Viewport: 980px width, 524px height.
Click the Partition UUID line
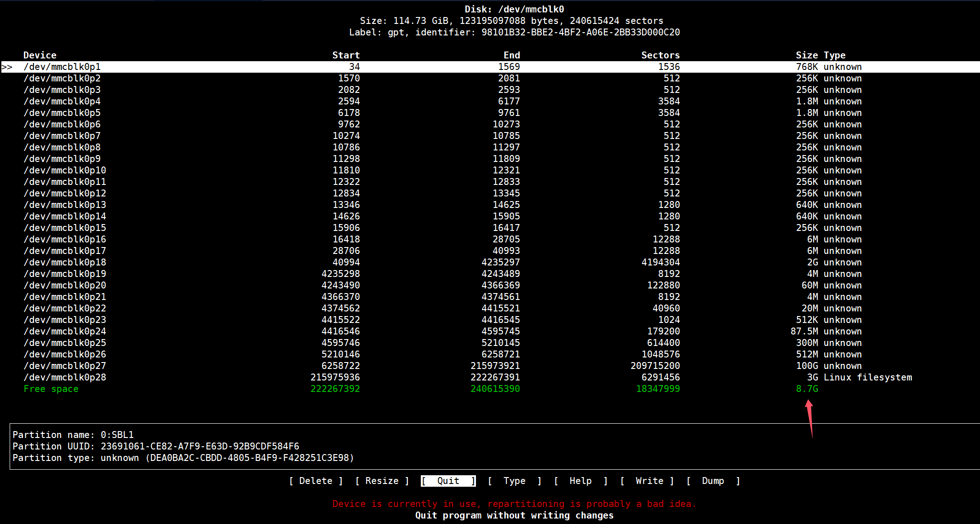coord(155,446)
